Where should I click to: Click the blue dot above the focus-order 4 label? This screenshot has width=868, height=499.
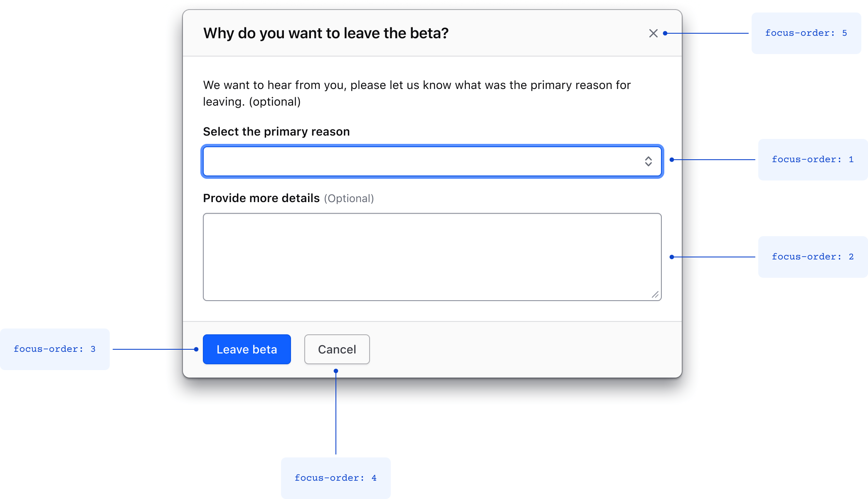[336, 370]
